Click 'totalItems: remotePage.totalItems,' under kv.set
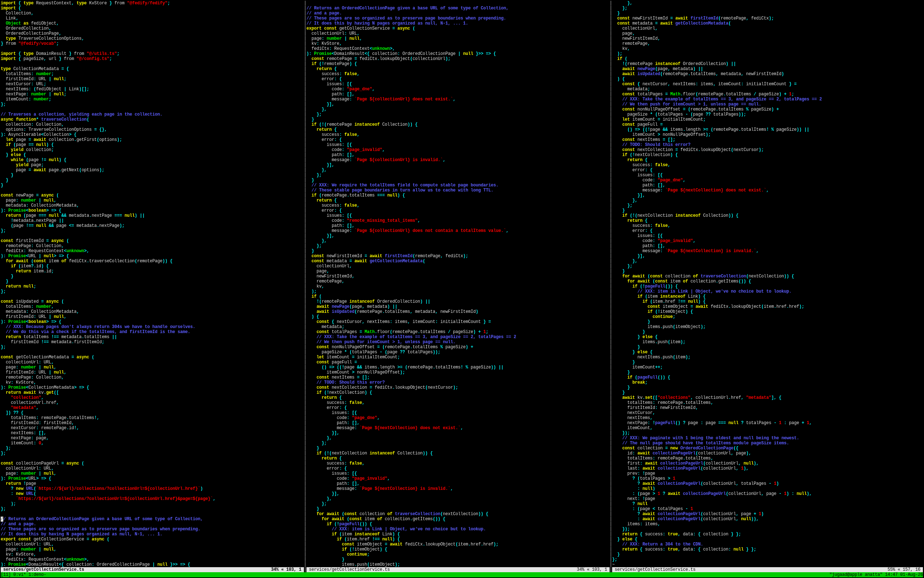This screenshot has width=924, height=578. pyautogui.click(x=670, y=402)
